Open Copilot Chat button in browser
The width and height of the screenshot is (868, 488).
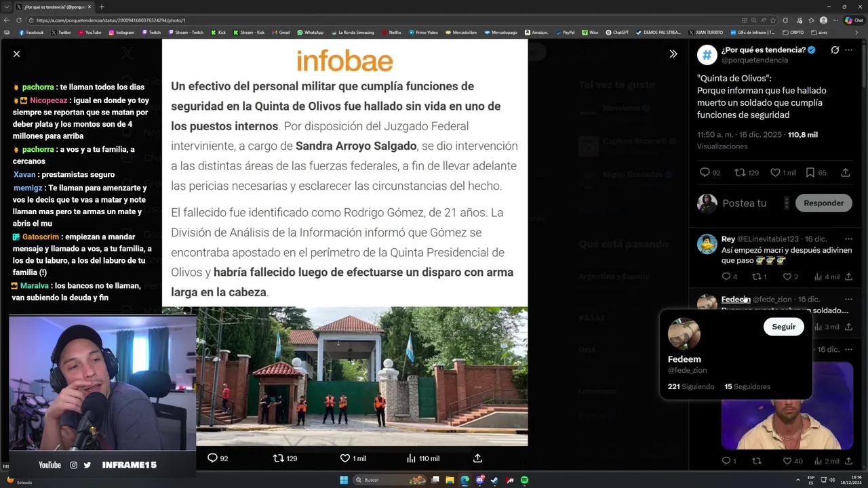coord(853,20)
